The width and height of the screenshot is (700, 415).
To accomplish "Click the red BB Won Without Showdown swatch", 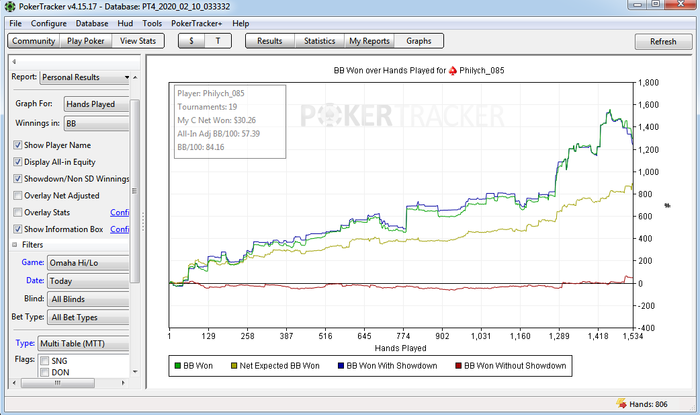I will (x=458, y=366).
